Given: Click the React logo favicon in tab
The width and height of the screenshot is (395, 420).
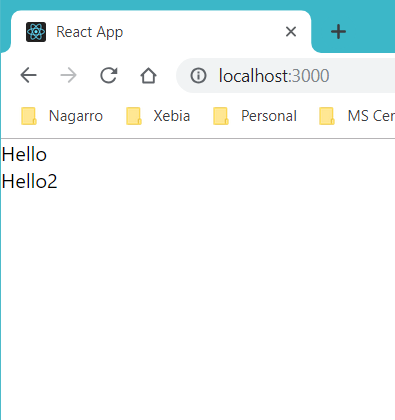Looking at the screenshot, I should [x=36, y=32].
